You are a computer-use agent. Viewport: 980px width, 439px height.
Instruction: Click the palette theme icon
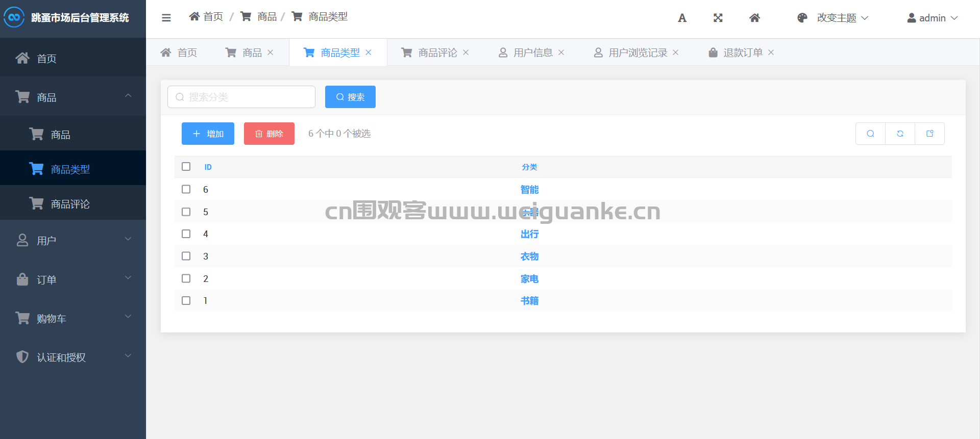tap(802, 18)
